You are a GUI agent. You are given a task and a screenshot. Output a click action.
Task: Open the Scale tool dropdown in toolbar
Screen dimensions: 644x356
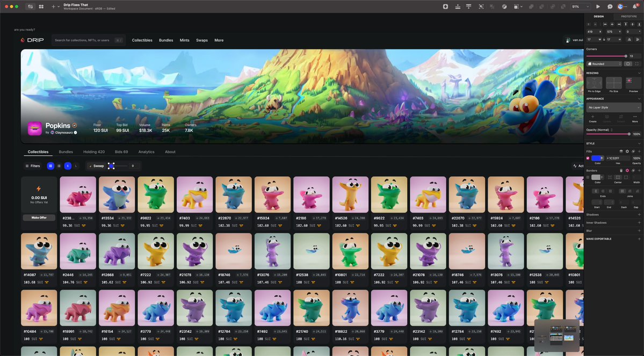518,6
